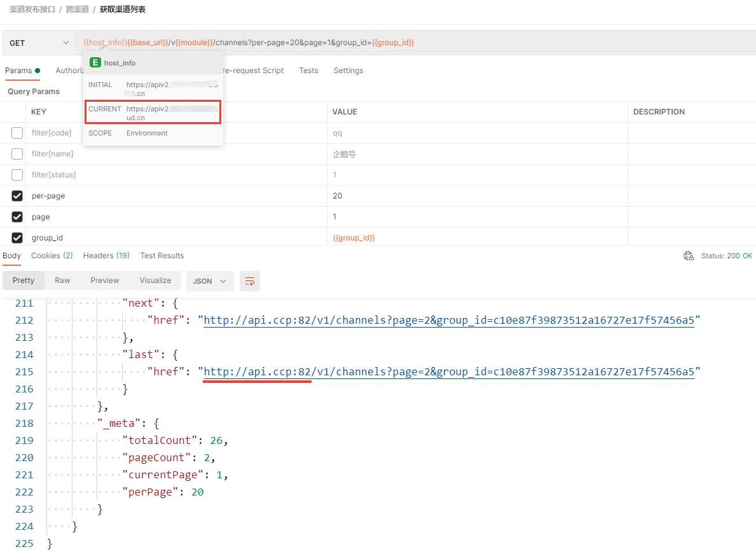Screen dimensions: 756x554
Task: Select the Visualize response view
Action: [x=155, y=280]
